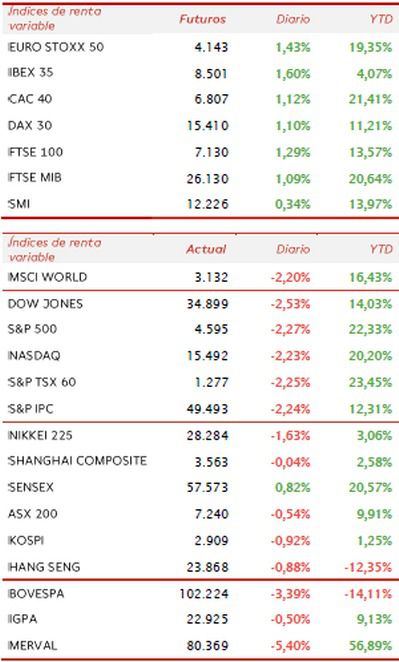Click the NASDAQ index name

point(34,356)
